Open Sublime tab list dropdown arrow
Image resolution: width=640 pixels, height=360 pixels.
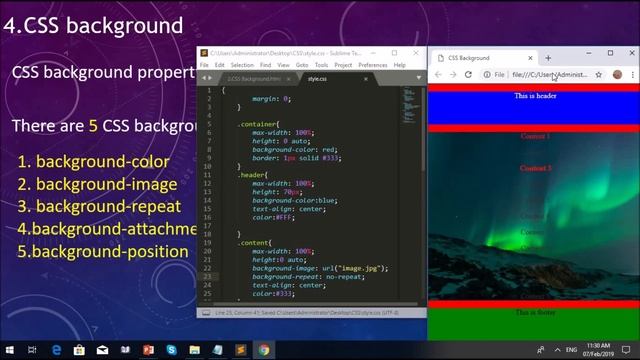point(419,78)
